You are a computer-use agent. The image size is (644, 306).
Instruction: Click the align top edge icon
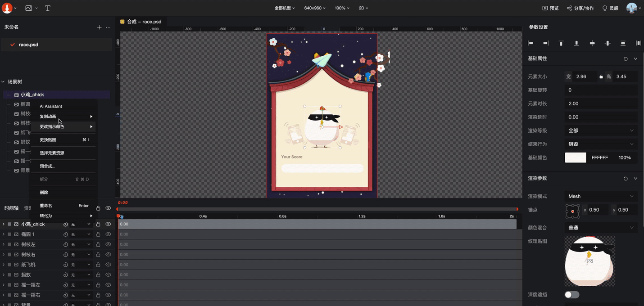(x=561, y=43)
